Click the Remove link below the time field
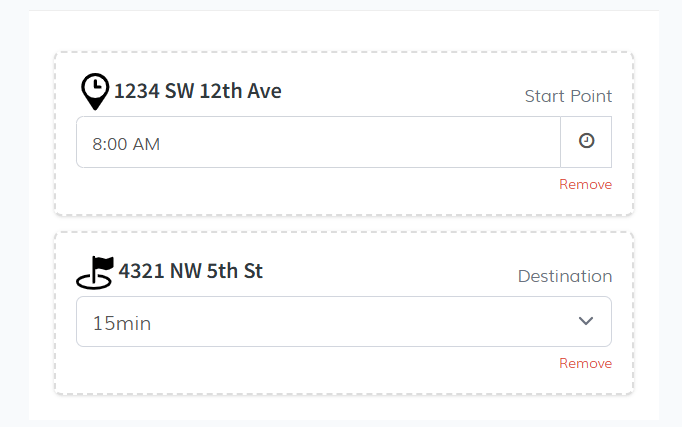682x427 pixels. (585, 184)
